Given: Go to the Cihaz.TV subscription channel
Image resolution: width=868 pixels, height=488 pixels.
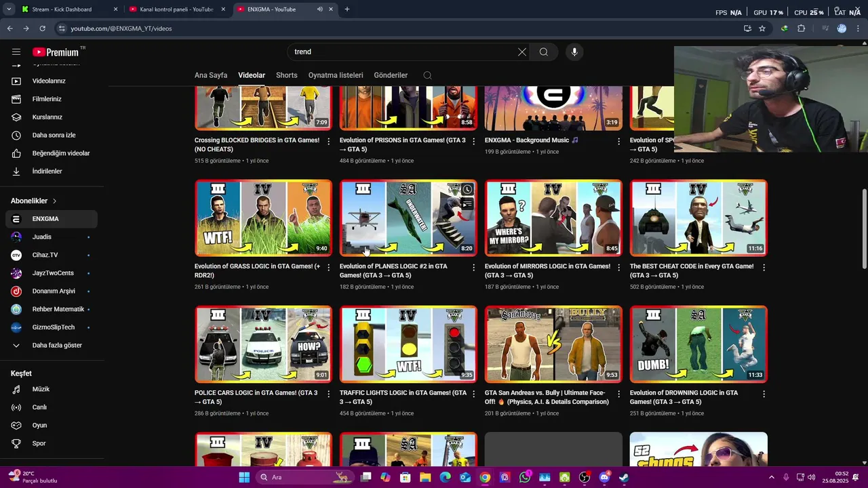Looking at the screenshot, I should [x=52, y=255].
